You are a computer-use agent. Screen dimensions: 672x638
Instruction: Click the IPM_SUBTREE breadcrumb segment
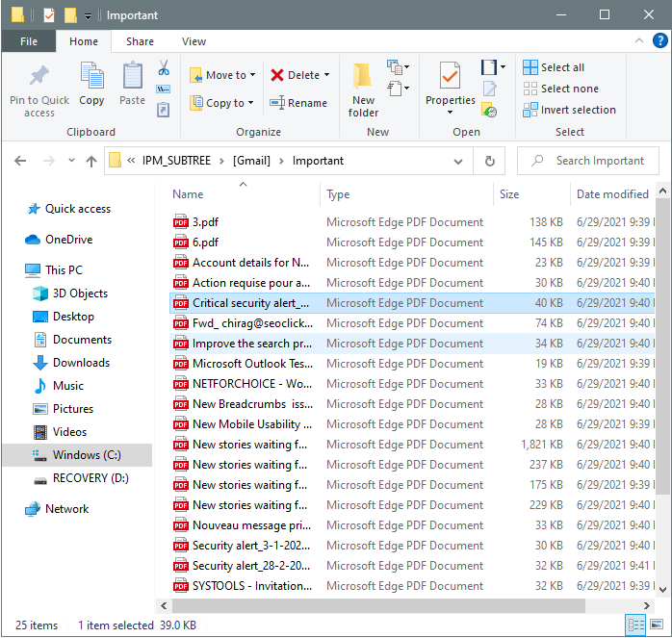pyautogui.click(x=176, y=161)
